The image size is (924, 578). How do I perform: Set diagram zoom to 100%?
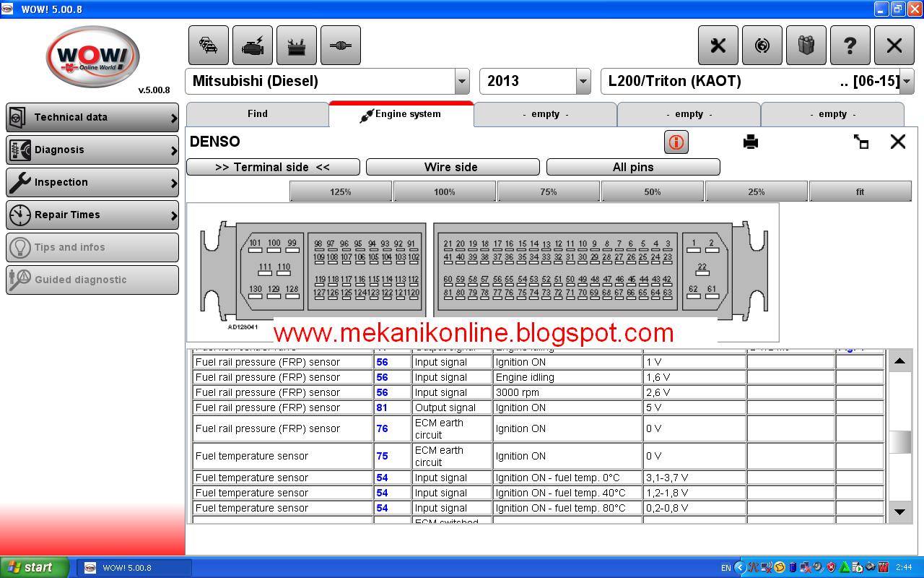(x=445, y=191)
